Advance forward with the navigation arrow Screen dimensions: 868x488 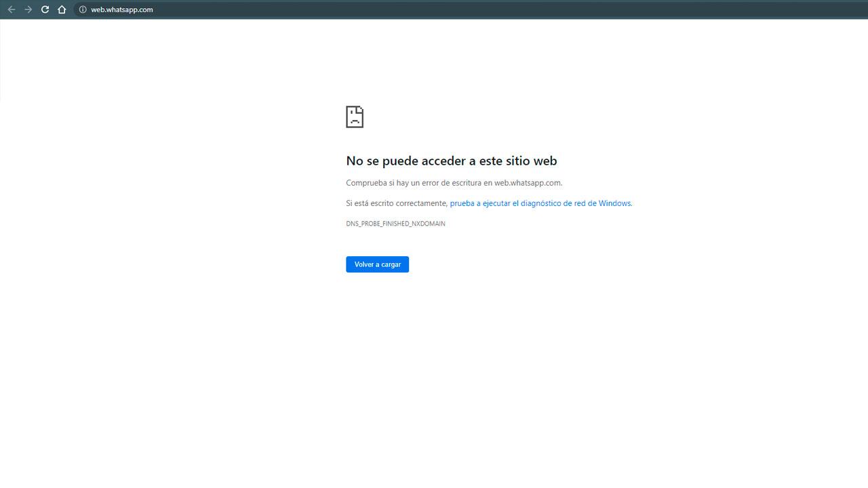tap(28, 9)
